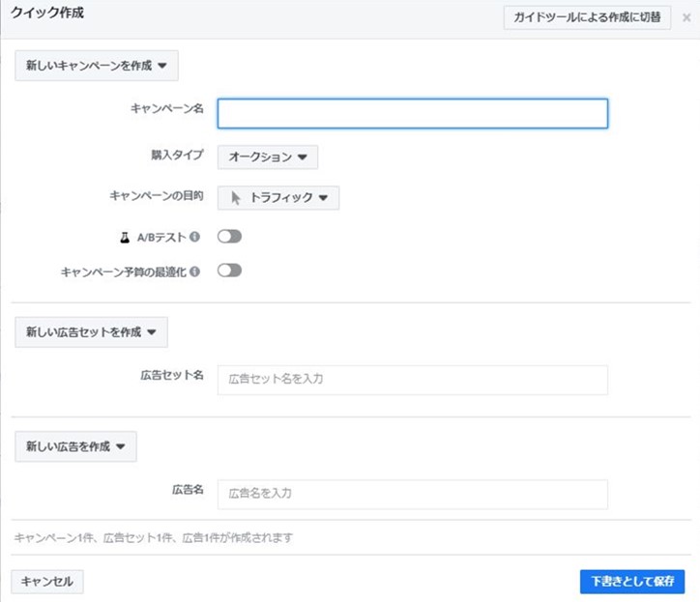Expand the 新しい広告セットを作成 dropdown
The height and width of the screenshot is (602, 700).
(x=92, y=332)
